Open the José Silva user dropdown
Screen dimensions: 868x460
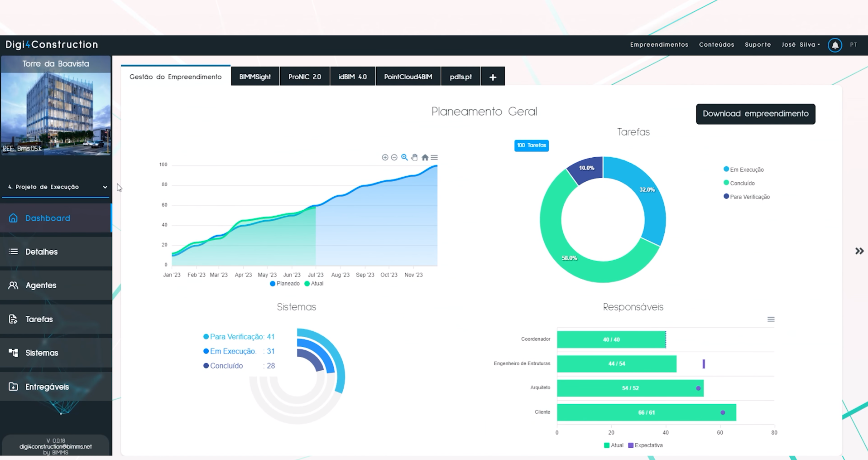[801, 44]
